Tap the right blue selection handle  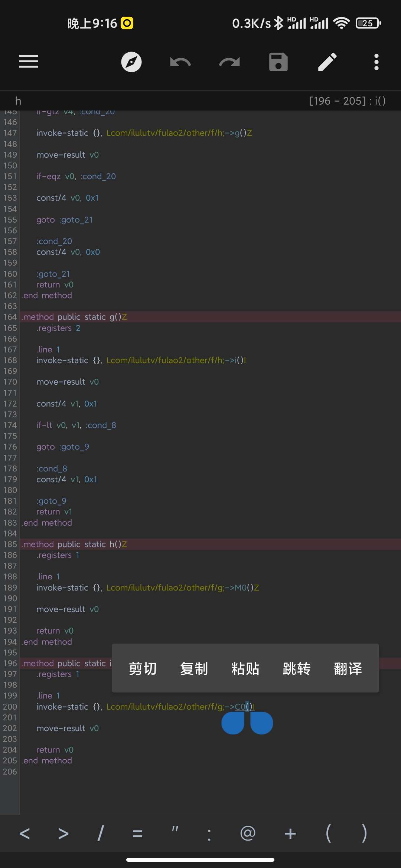262,723
